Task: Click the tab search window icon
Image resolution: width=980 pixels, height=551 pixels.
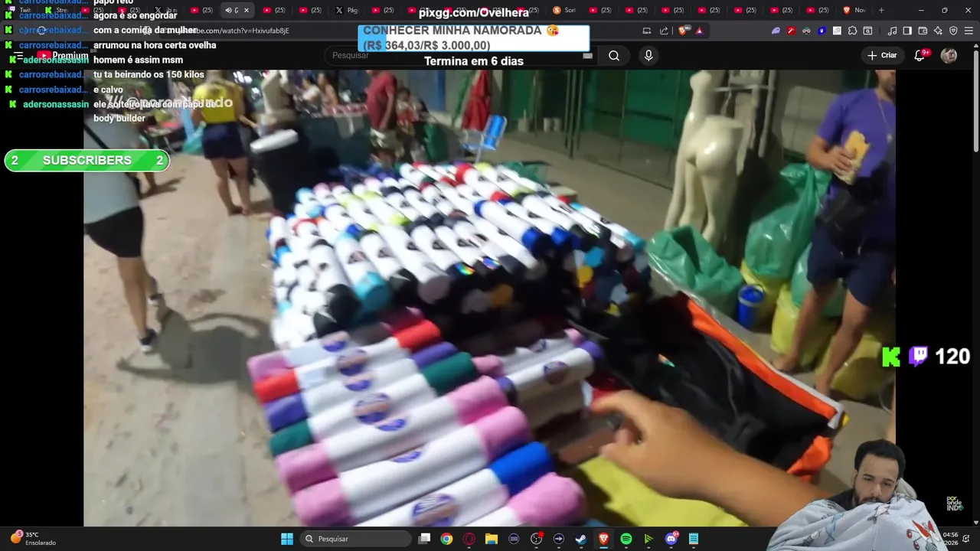Action: 867,31
